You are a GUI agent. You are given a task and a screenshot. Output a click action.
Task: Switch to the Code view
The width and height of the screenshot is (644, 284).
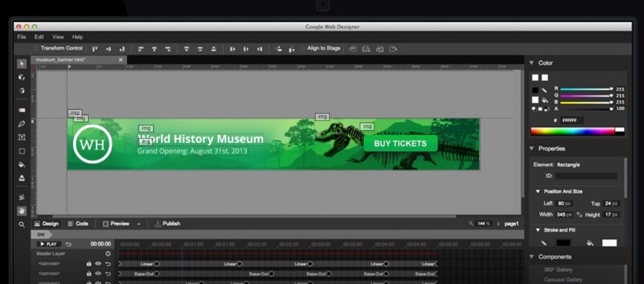(x=78, y=224)
